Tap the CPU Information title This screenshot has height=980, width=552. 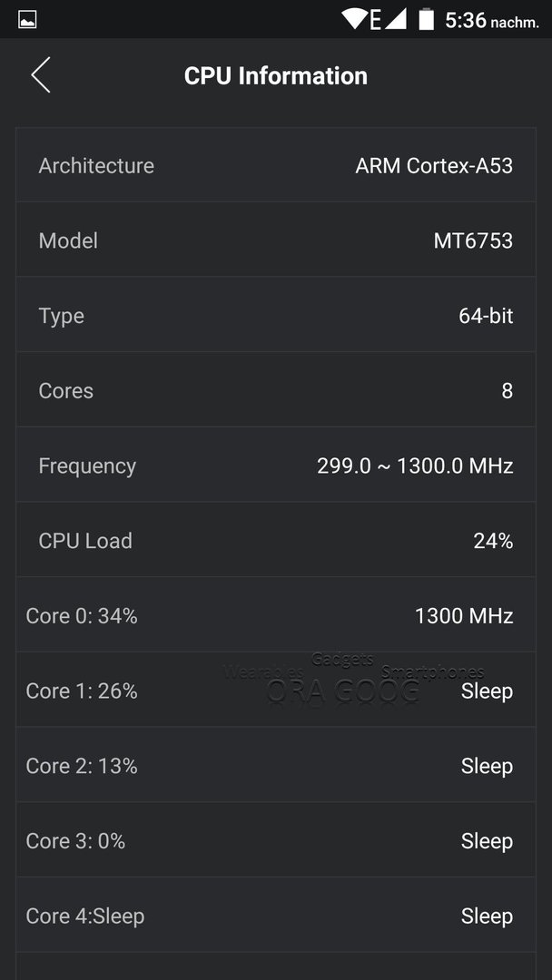coord(276,75)
